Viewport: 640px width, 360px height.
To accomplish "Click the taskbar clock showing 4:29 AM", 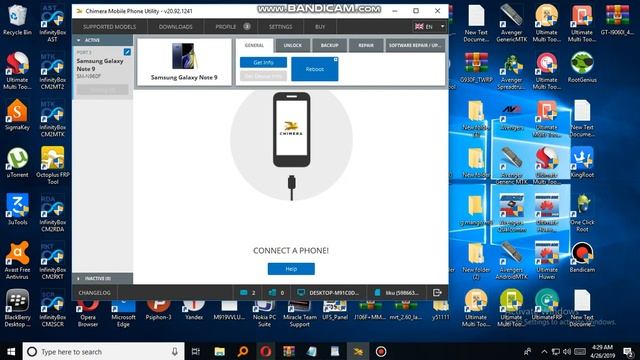I will 602,351.
